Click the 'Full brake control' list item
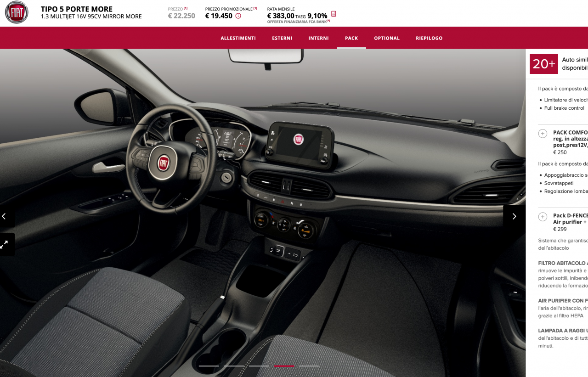Screen dimensions: 588x377 point(564,108)
